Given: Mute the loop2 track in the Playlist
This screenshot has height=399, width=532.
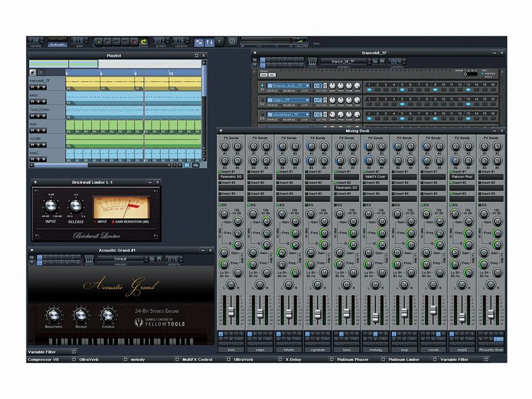Looking at the screenshot, I should click(x=33, y=159).
